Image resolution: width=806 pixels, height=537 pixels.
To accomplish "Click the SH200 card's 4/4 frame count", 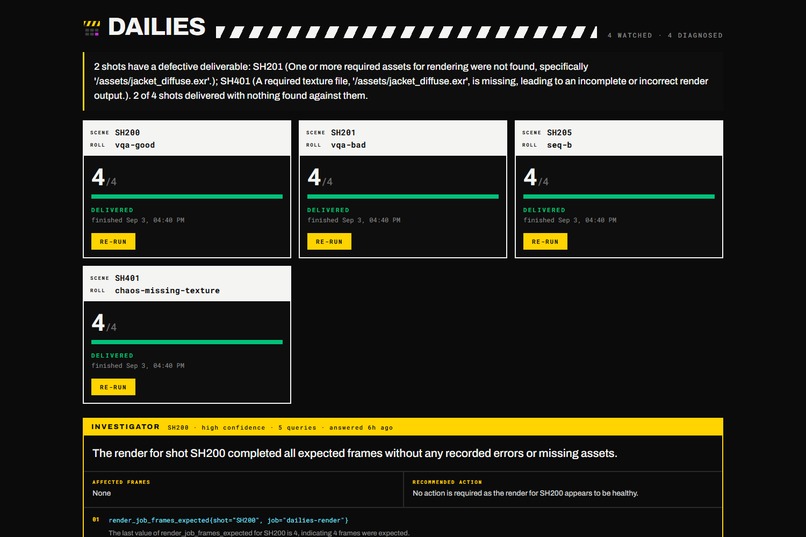I will tap(104, 178).
